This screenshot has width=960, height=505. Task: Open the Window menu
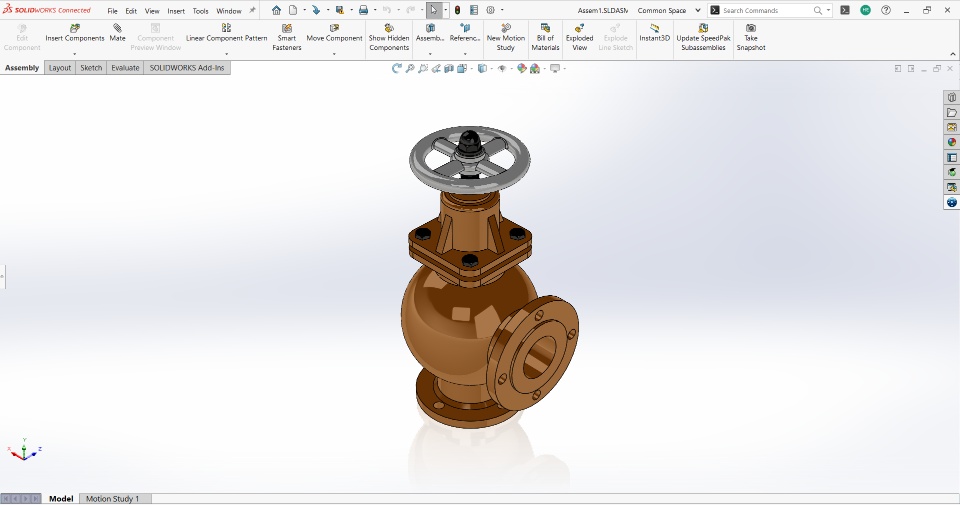228,11
